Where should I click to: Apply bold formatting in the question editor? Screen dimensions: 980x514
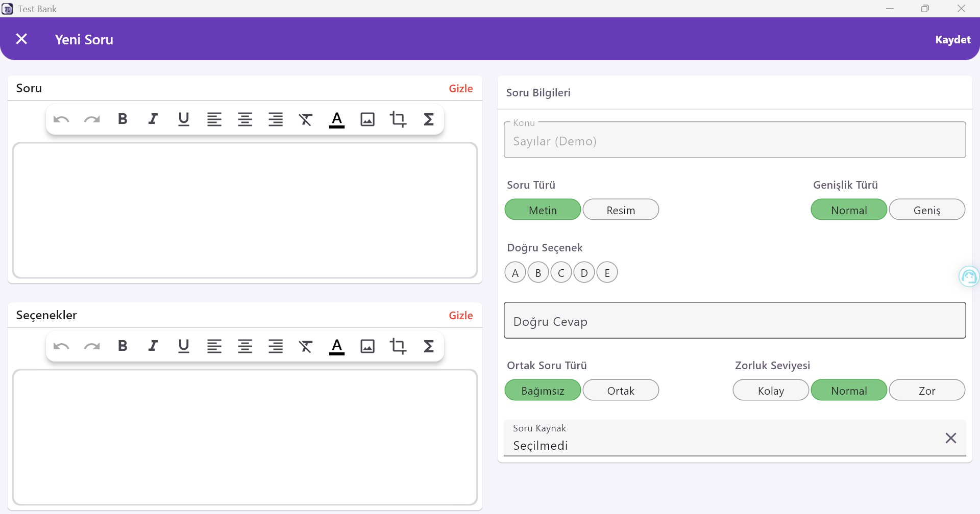[x=122, y=119]
